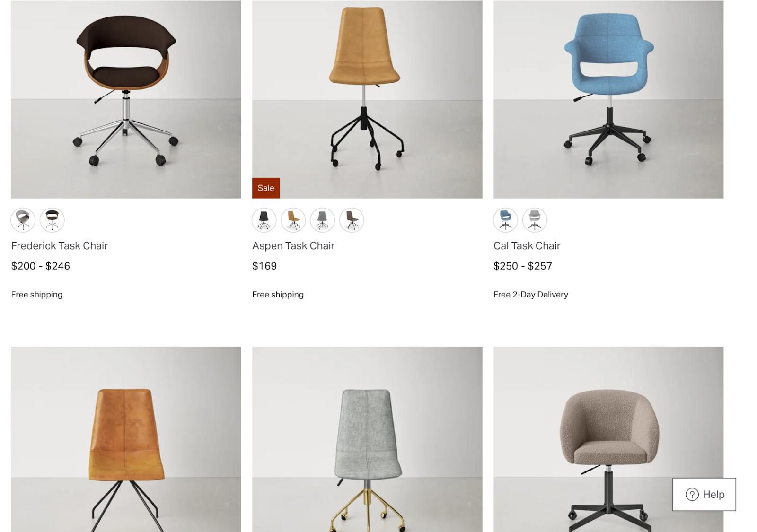Open the Frederick Task Chair link
The height and width of the screenshot is (532, 757).
click(x=60, y=246)
